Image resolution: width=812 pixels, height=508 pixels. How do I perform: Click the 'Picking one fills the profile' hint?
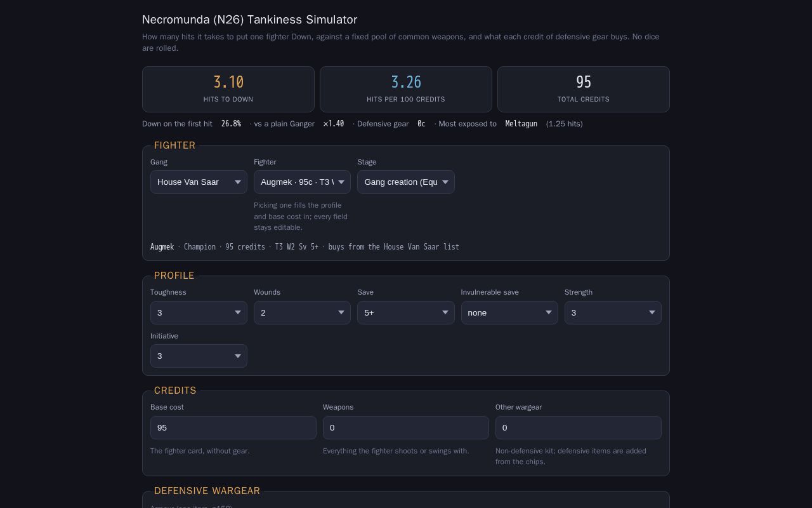[301, 217]
